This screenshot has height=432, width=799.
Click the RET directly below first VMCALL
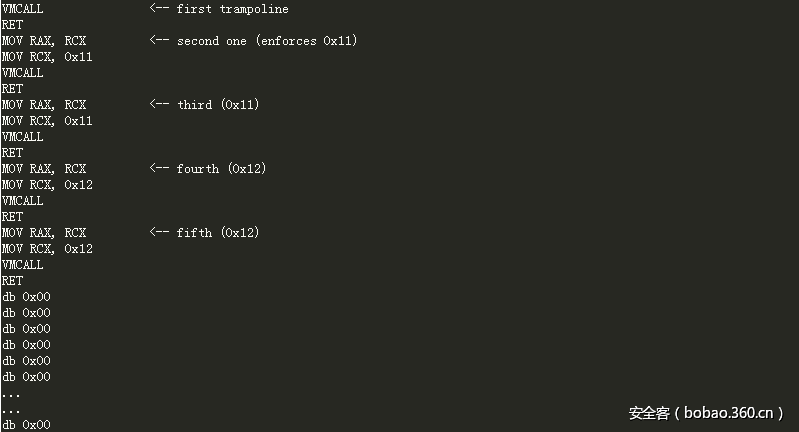pyautogui.click(x=12, y=25)
